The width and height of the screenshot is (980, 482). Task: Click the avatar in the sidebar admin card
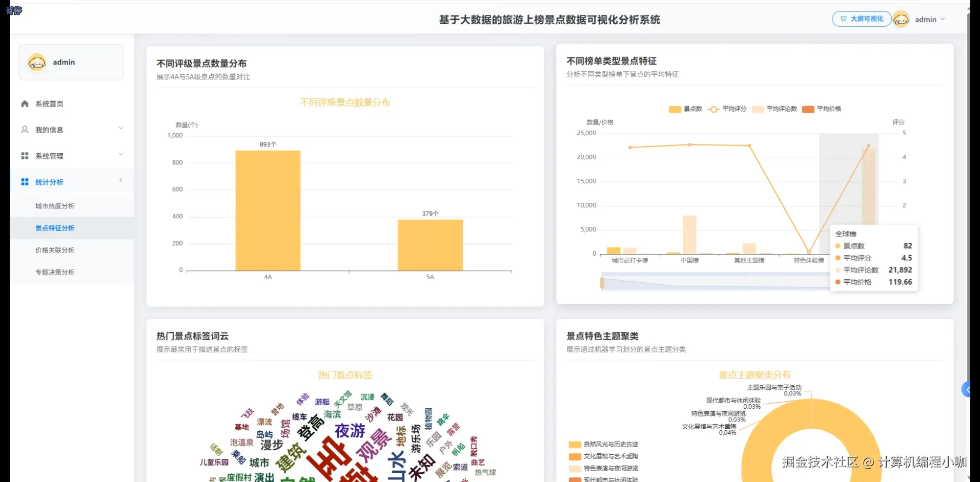(37, 62)
